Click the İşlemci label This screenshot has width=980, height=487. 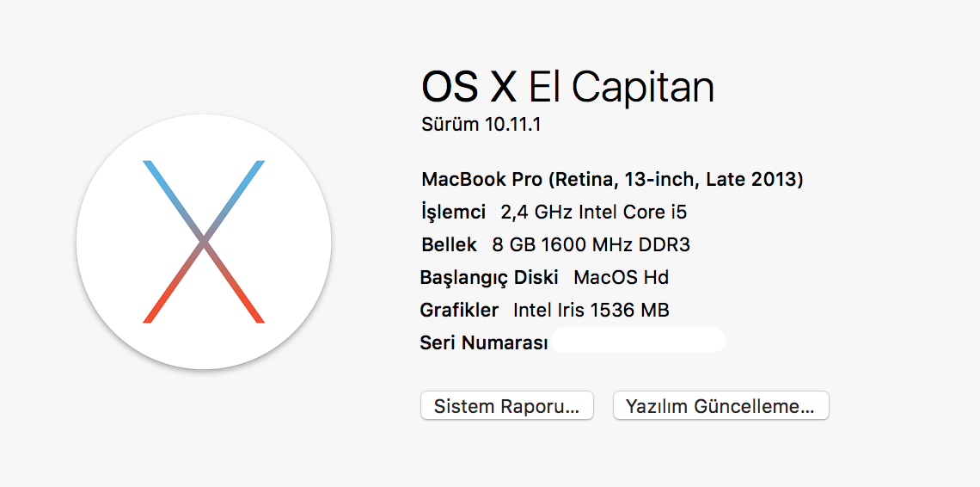point(454,213)
